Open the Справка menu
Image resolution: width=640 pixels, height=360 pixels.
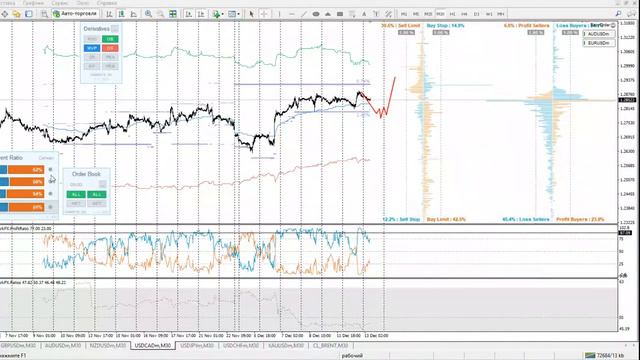click(x=107, y=3)
